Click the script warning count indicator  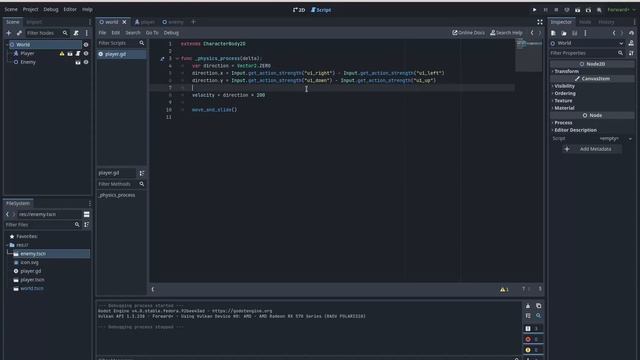[x=504, y=289]
